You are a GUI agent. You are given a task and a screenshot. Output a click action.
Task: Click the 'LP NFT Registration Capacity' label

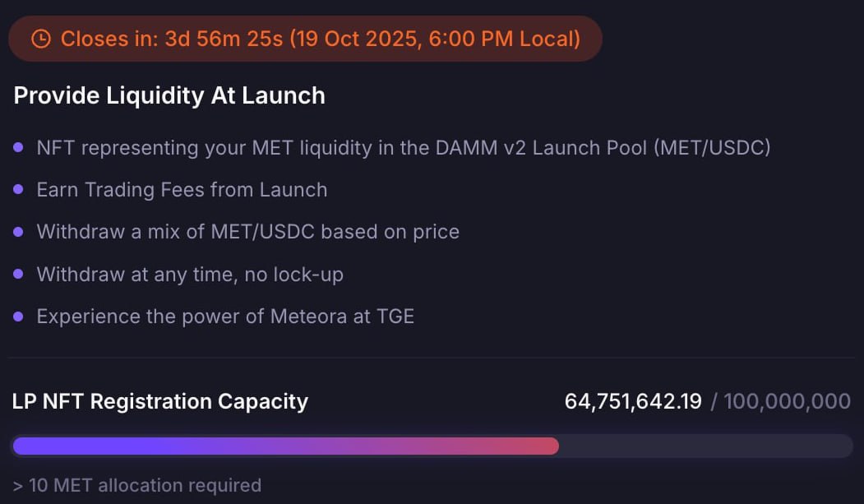coord(160,401)
